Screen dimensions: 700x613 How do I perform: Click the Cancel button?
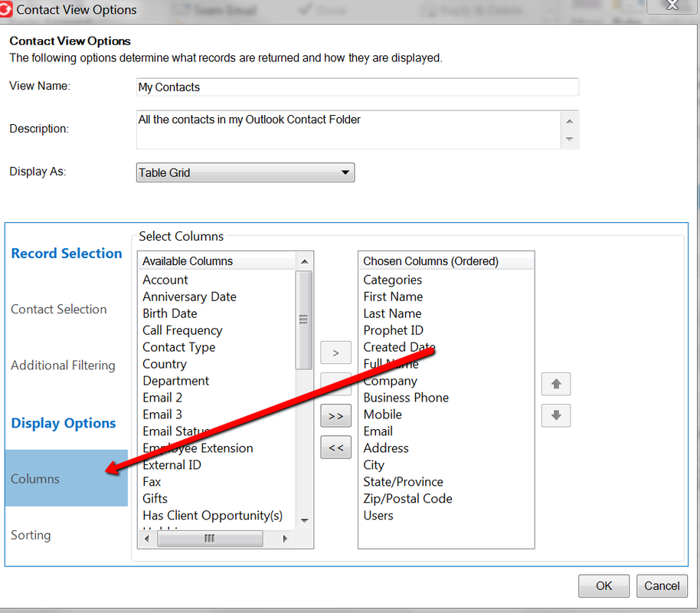pos(662,585)
